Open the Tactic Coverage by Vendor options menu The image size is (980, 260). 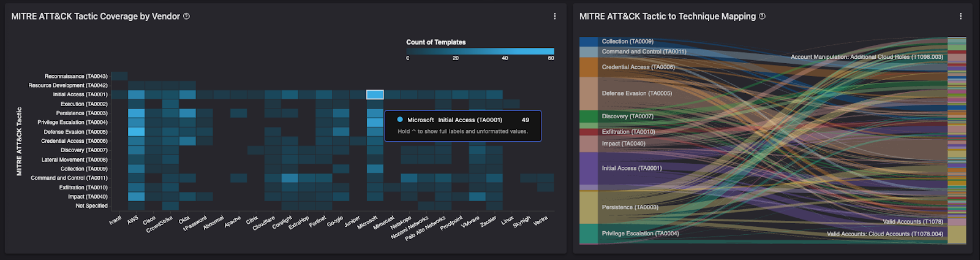pos(555,17)
